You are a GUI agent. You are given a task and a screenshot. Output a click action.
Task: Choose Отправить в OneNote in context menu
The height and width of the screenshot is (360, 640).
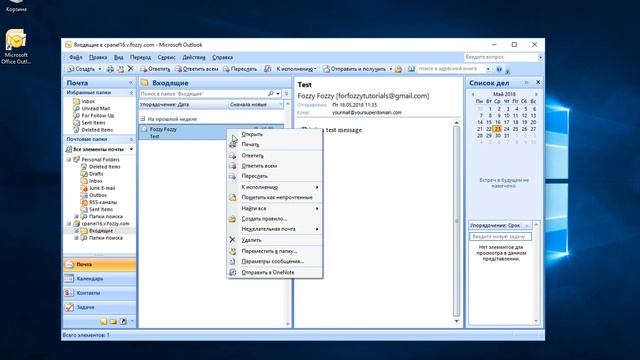pos(275,272)
